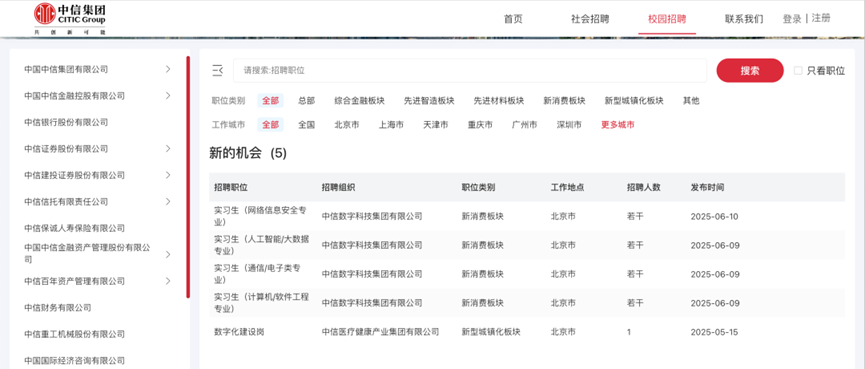Filter job category by 新型城镇化板块
865x369 pixels.
(634, 100)
